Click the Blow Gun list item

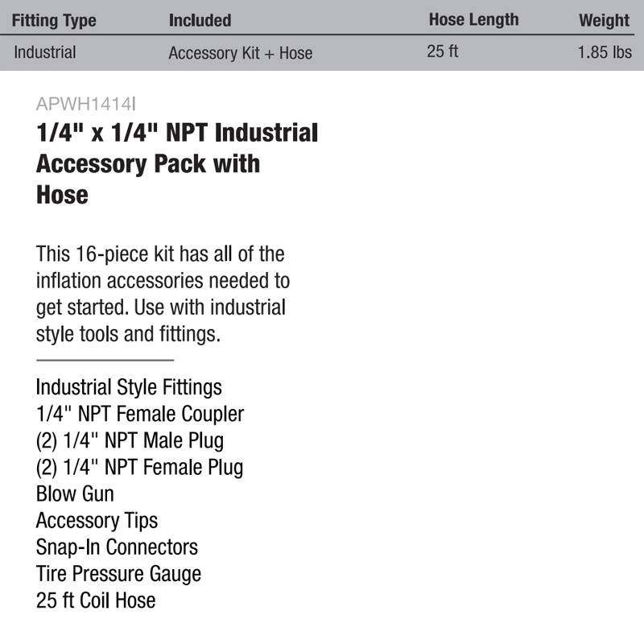click(x=75, y=493)
